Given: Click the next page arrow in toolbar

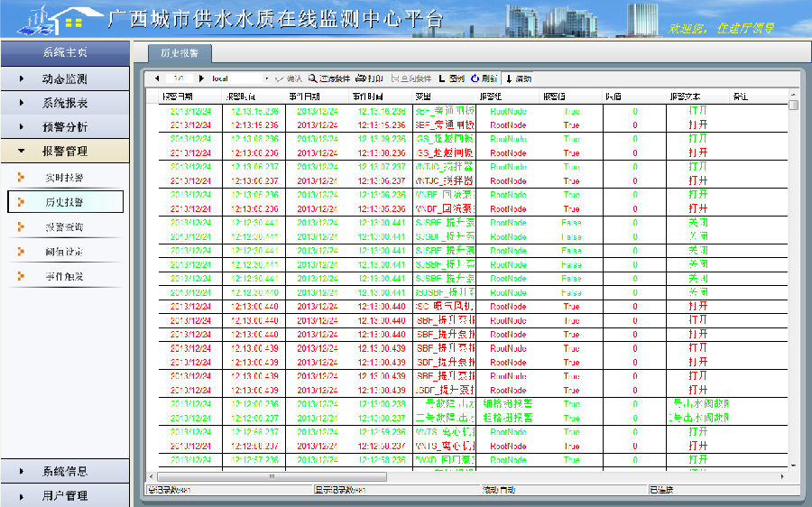Looking at the screenshot, I should (x=201, y=78).
